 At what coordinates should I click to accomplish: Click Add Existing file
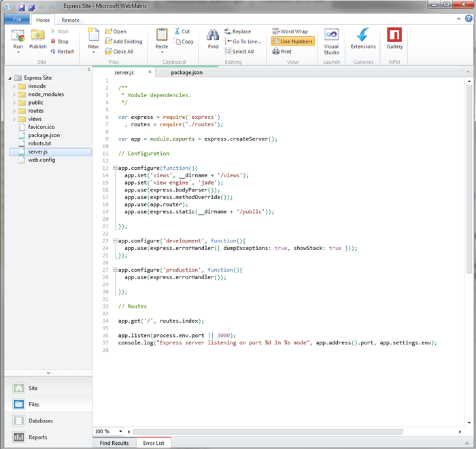tap(124, 41)
